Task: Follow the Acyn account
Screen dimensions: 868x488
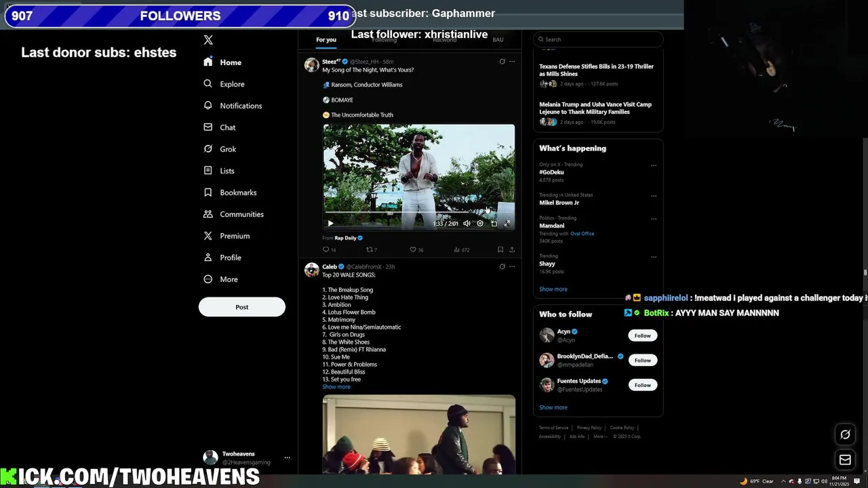Action: tap(643, 335)
